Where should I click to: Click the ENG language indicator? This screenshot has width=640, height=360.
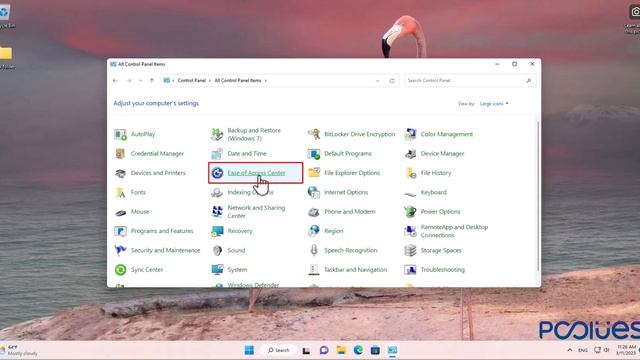coord(583,350)
